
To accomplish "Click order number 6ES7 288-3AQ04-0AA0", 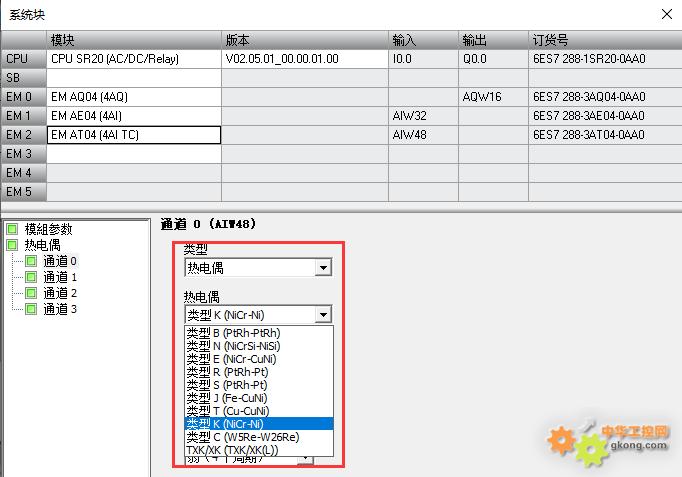I will (x=605, y=97).
